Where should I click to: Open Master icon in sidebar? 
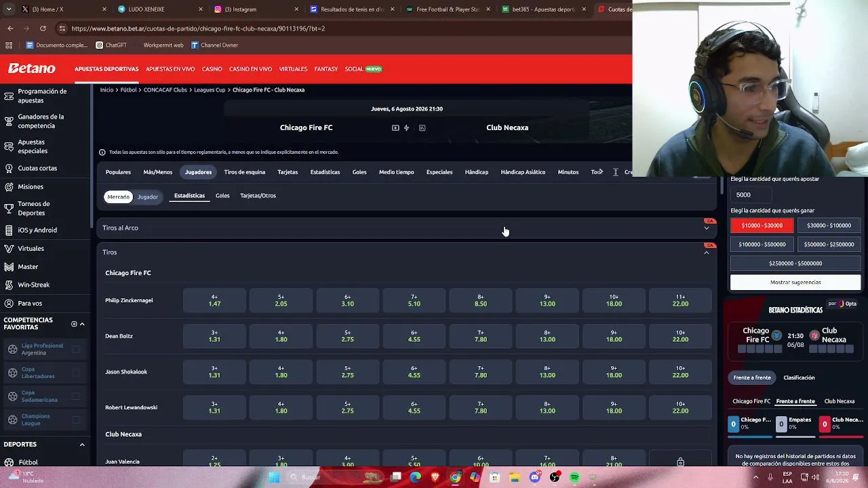click(x=9, y=266)
